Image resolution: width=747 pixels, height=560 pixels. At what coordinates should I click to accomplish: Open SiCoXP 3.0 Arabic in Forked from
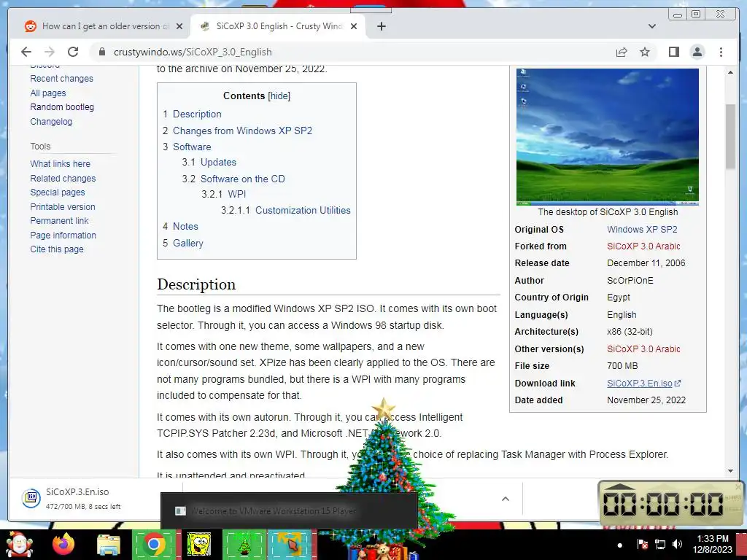pos(643,246)
